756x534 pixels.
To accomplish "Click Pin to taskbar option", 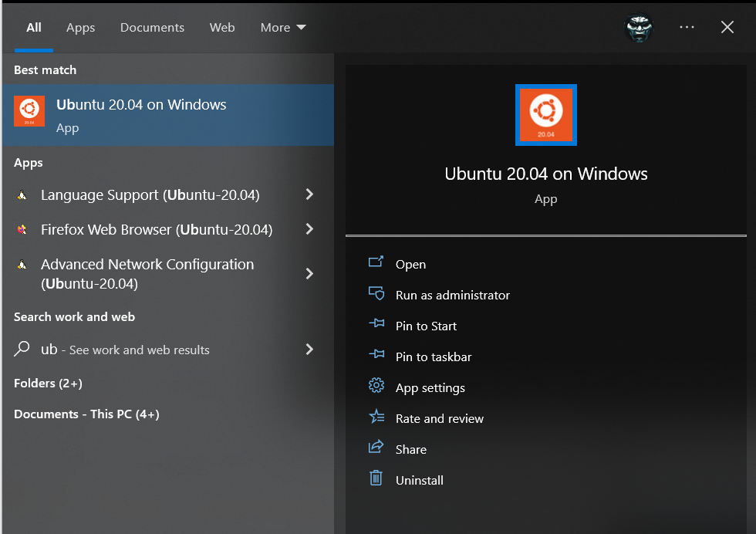I will pyautogui.click(x=433, y=357).
